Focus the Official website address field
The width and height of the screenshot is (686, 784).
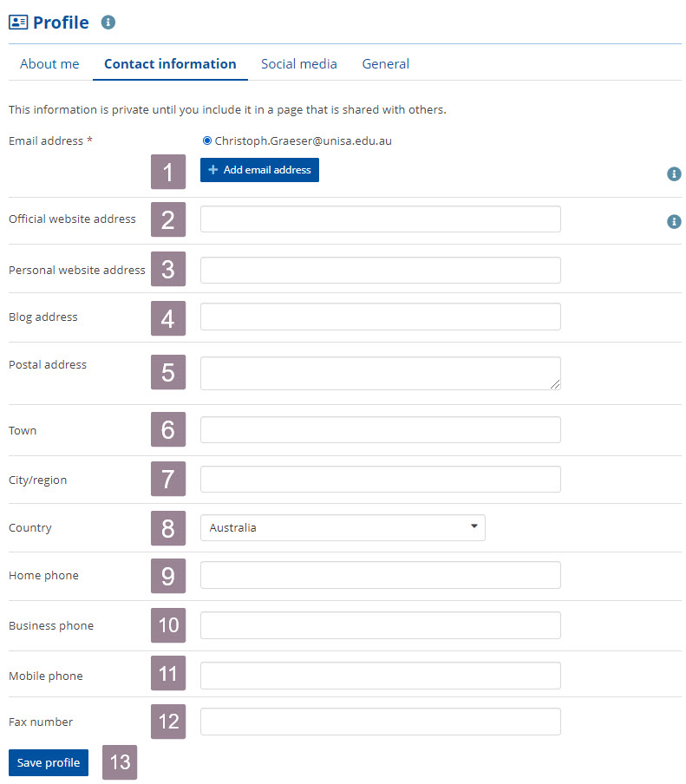coord(381,219)
